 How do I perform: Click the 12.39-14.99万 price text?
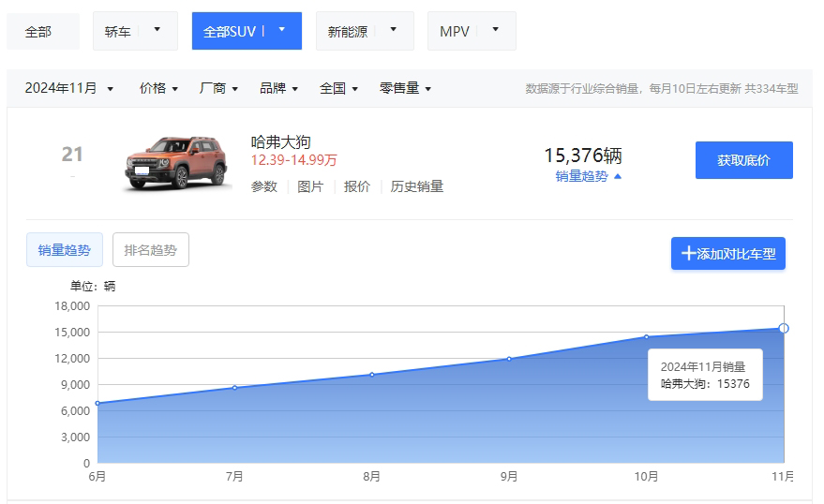293,159
